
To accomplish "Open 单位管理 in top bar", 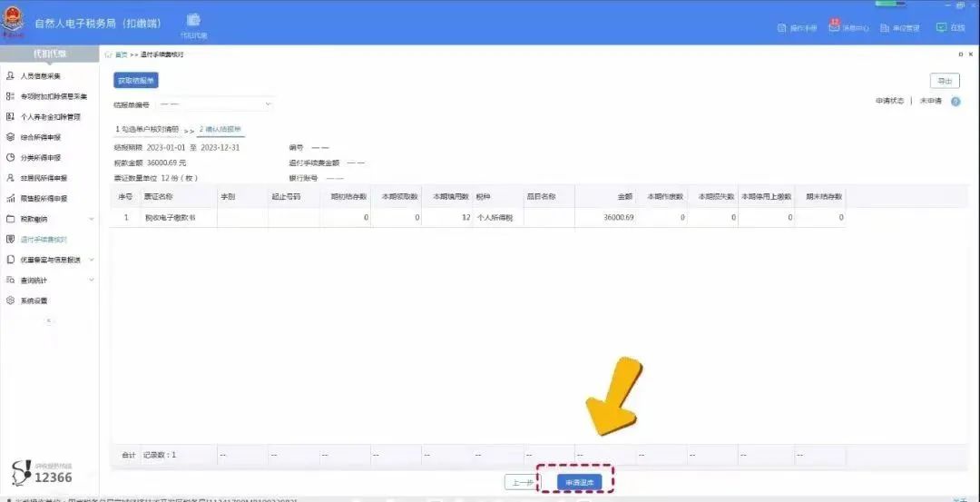I will [899, 28].
